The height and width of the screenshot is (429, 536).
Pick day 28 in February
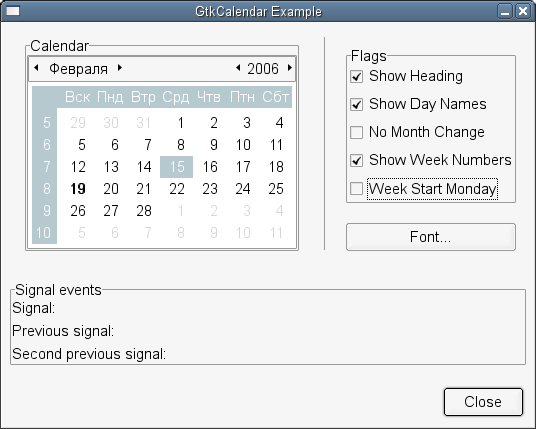pyautogui.click(x=144, y=211)
